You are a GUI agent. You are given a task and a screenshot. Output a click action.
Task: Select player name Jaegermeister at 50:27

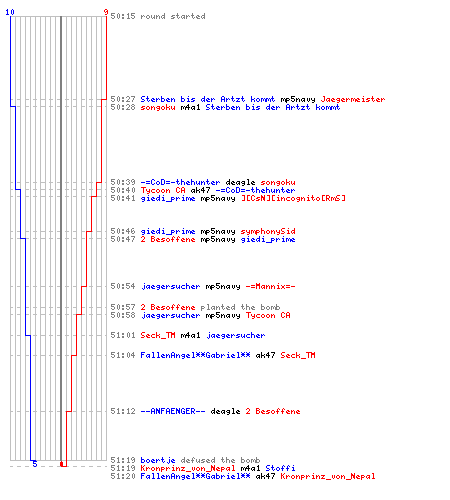click(353, 99)
